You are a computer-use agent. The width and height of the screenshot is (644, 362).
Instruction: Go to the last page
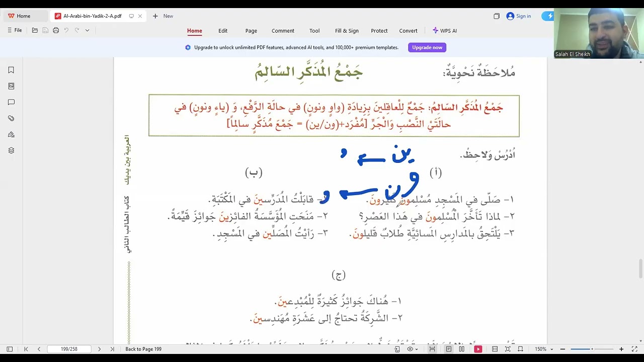pos(112,349)
